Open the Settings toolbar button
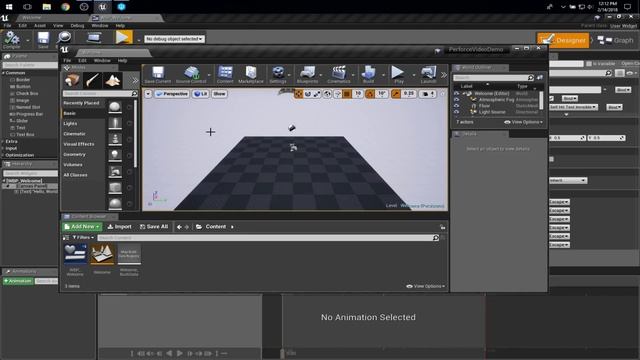The width and height of the screenshot is (640, 360). [278, 75]
